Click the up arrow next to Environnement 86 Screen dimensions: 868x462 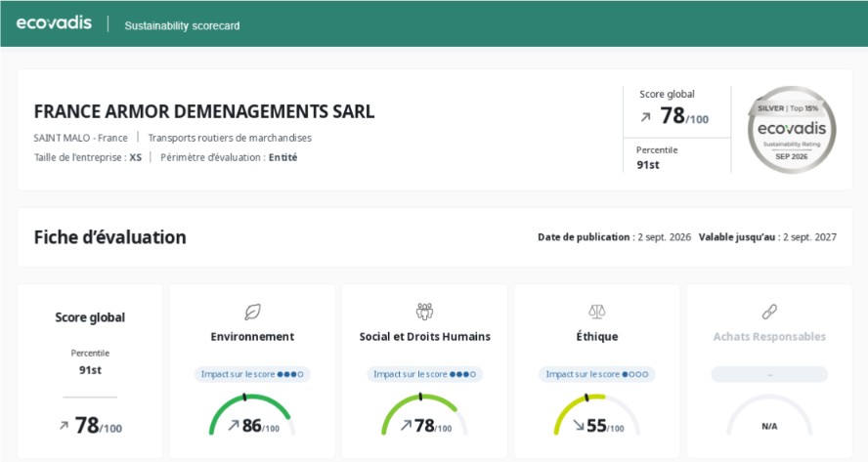coord(234,425)
